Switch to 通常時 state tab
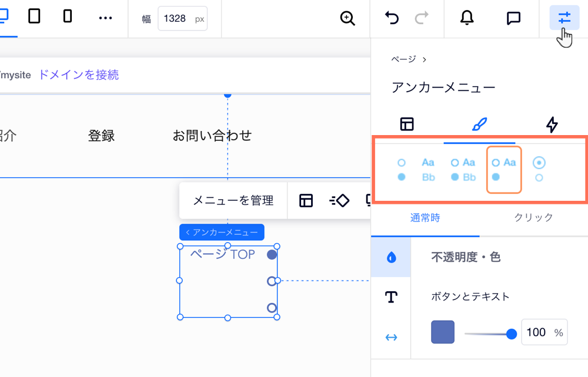Screen dimensions: 588x377 (x=425, y=217)
